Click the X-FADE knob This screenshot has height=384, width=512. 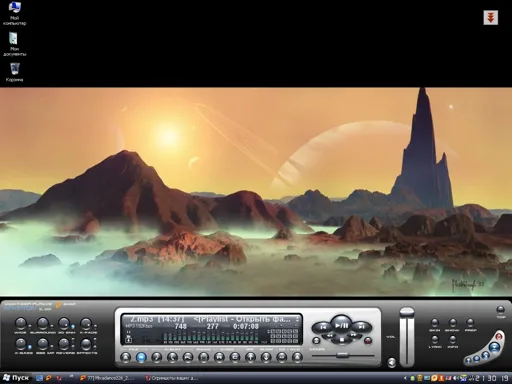click(x=86, y=323)
